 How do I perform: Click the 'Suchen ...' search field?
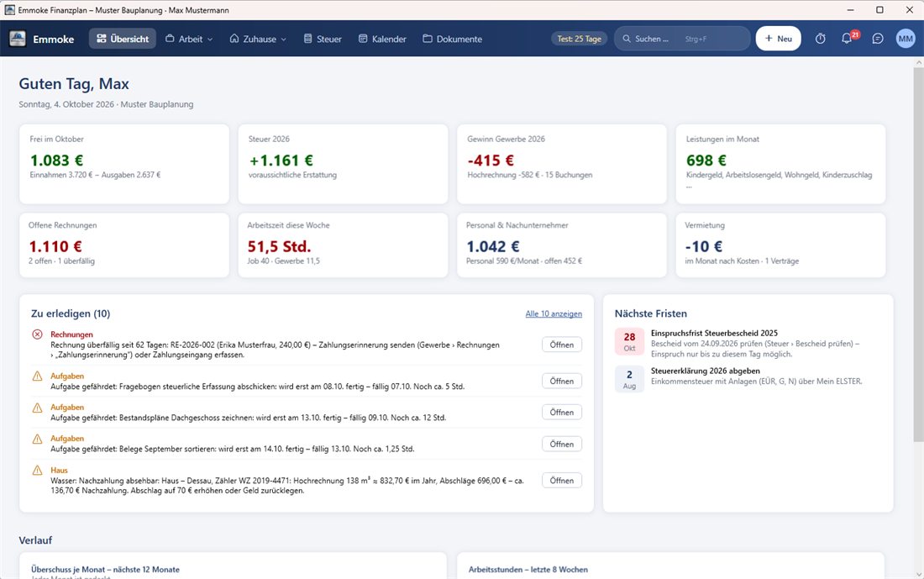682,39
